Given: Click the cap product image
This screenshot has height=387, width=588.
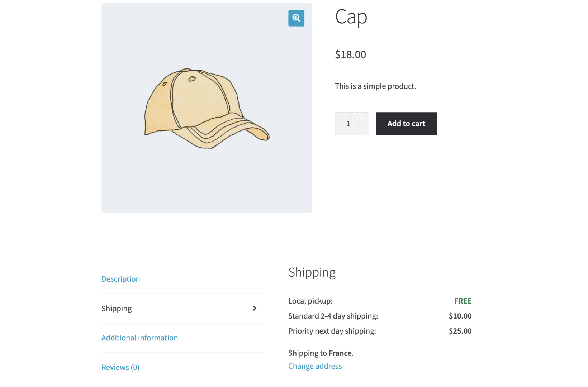Looking at the screenshot, I should pos(206,107).
